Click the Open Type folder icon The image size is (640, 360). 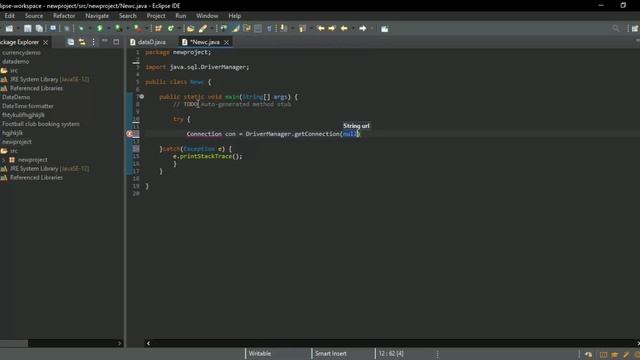(190, 28)
